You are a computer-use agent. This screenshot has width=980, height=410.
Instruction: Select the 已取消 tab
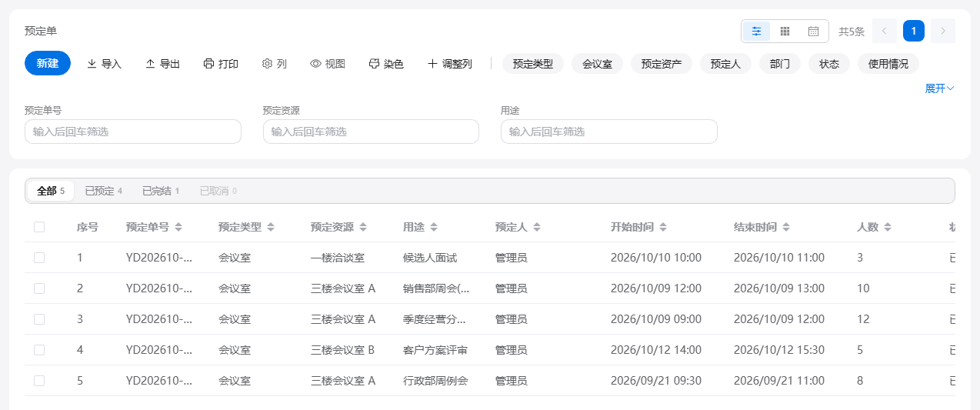(218, 191)
